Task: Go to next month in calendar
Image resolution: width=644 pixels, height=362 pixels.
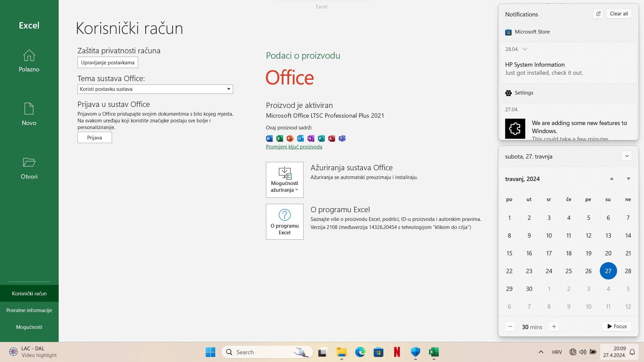Action: (x=628, y=179)
